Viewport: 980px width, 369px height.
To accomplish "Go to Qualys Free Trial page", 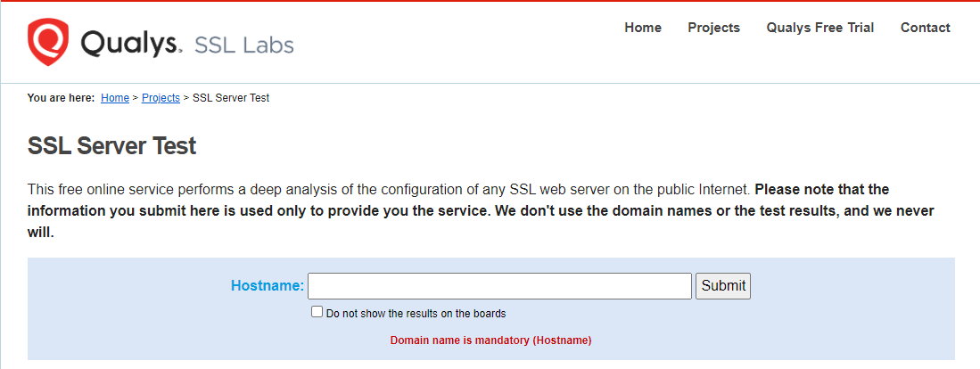I will click(x=819, y=28).
